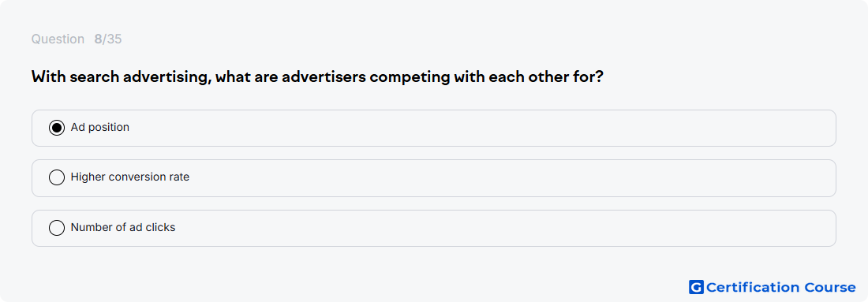The width and height of the screenshot is (868, 302).
Task: Click the Number of ad clicks label
Action: point(123,227)
